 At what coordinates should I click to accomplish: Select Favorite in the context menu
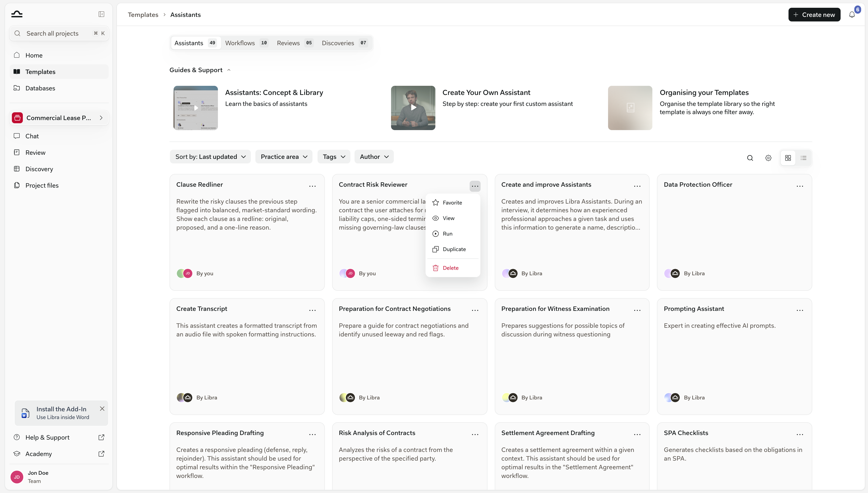pyautogui.click(x=453, y=202)
